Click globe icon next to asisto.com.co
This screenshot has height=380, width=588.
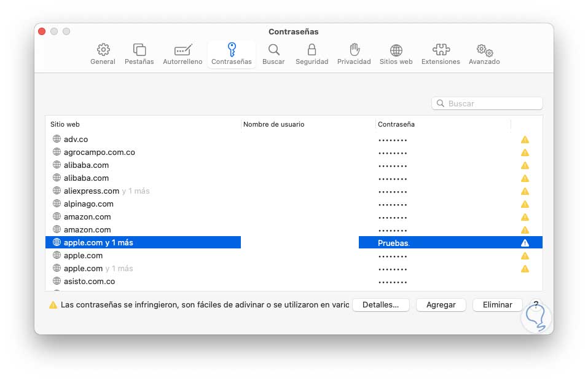point(57,280)
